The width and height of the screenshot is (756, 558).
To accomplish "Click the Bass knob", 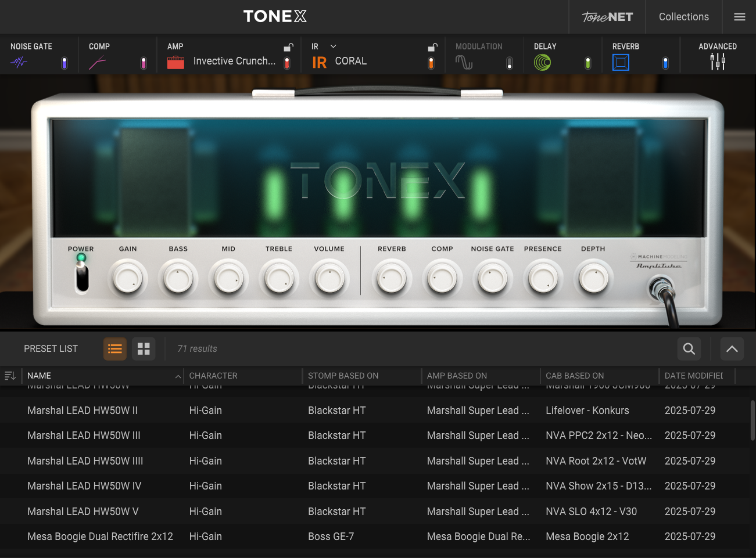I will [178, 279].
